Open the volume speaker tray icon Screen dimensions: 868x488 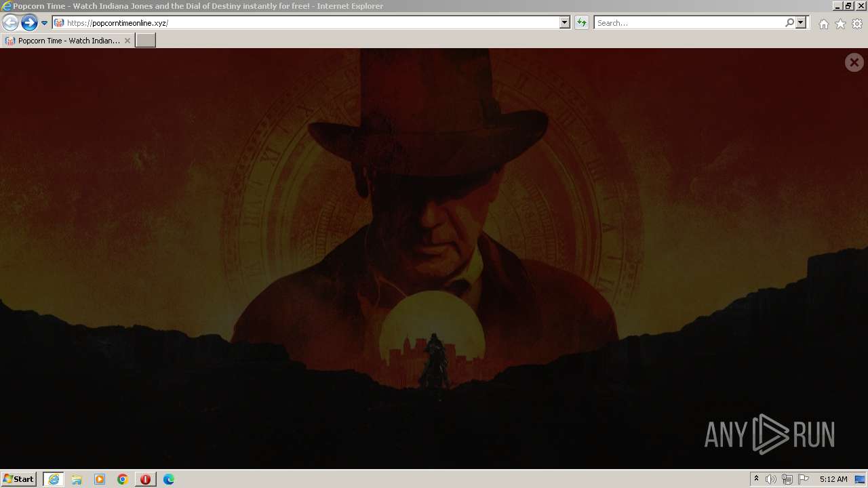tap(771, 479)
